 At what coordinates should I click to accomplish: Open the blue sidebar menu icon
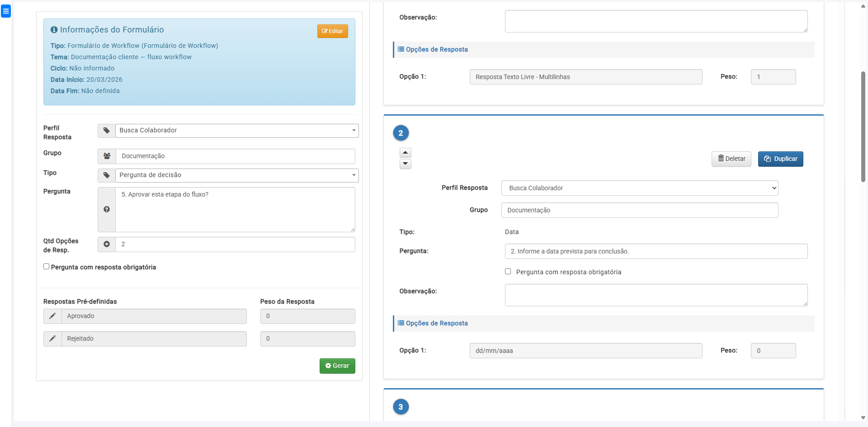coord(6,11)
